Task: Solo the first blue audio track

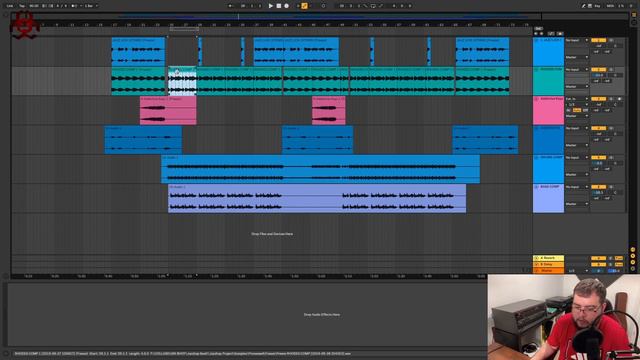Action: point(611,40)
